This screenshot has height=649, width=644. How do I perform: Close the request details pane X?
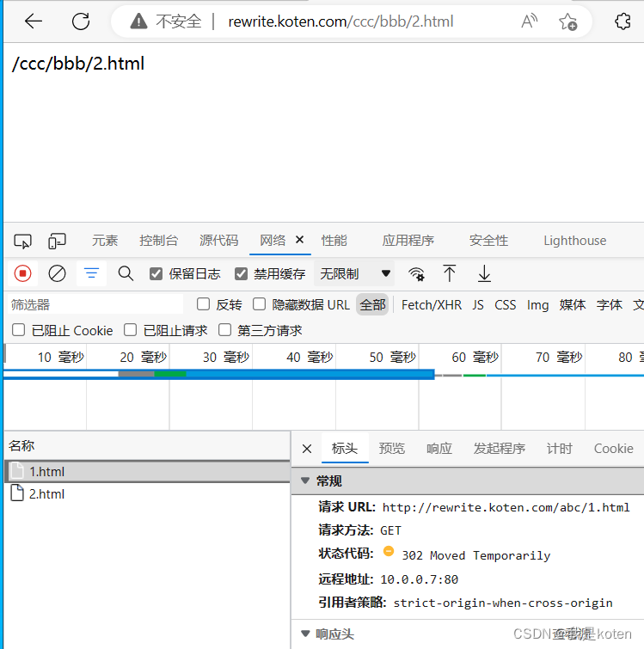click(307, 449)
